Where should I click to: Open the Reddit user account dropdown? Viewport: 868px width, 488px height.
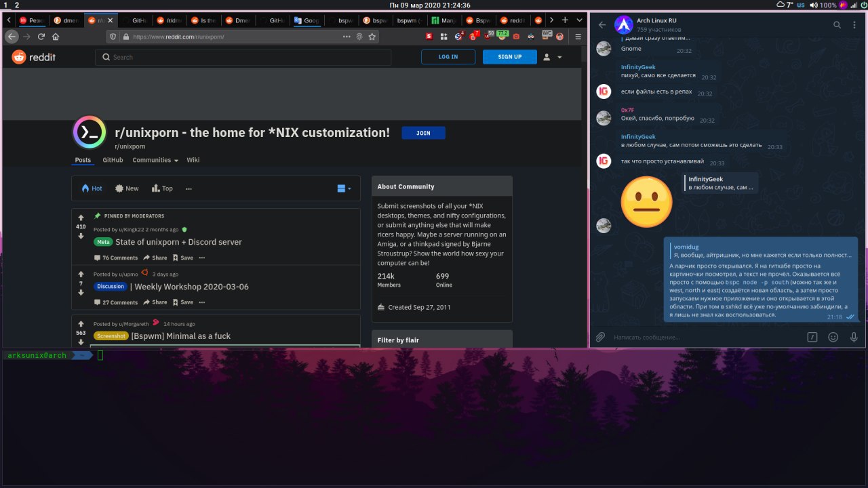pyautogui.click(x=553, y=57)
